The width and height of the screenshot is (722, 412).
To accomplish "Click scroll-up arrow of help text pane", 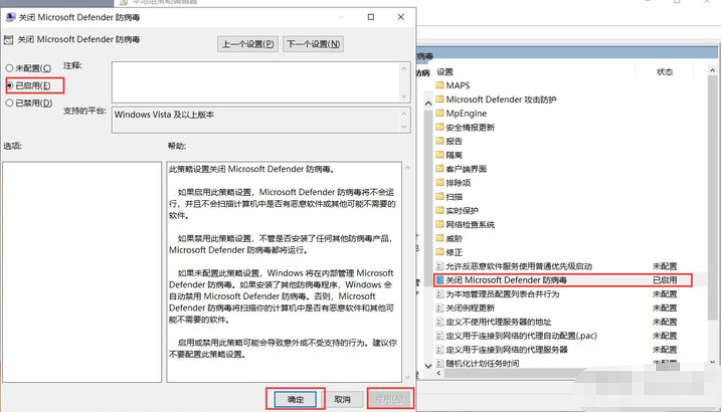I will coord(396,168).
